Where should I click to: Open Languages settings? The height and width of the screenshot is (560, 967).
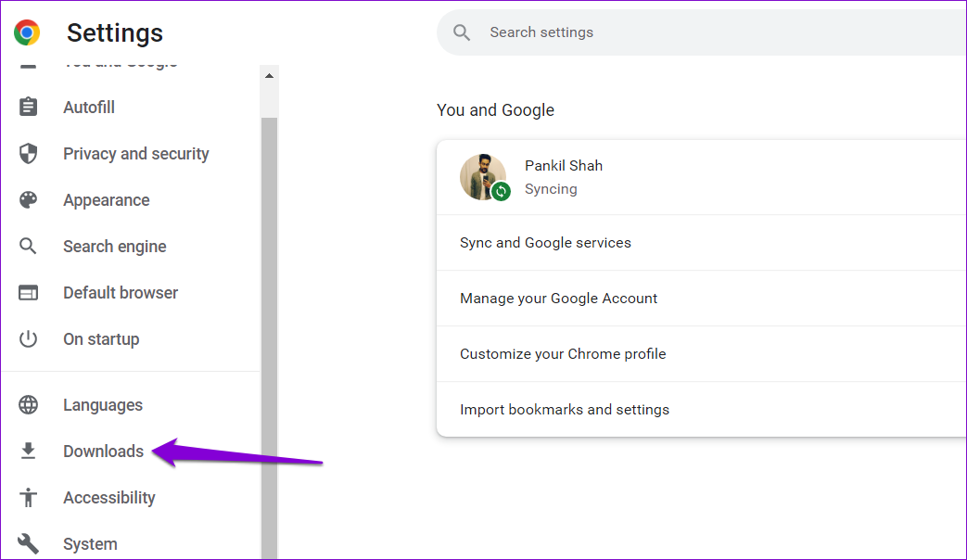click(x=103, y=404)
